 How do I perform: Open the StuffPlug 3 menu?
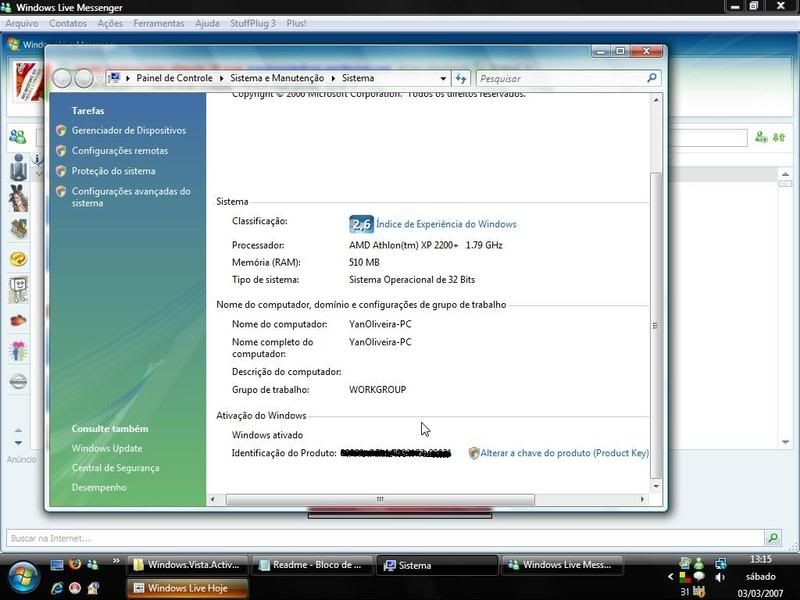pos(253,23)
